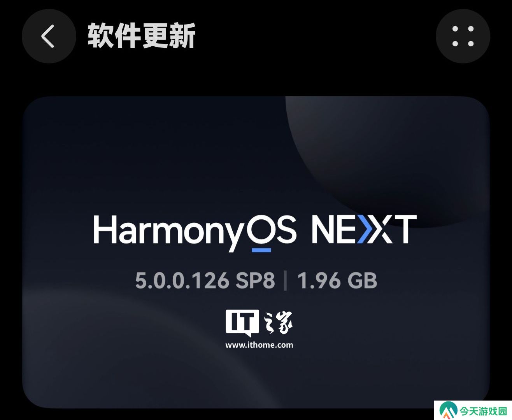The image size is (512, 420).
Task: Open the HarmonyOS NEXT update card
Action: coord(256,252)
